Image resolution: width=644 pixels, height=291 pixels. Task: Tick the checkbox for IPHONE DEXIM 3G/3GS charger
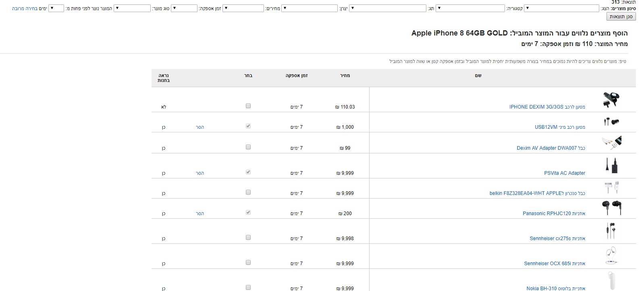248,106
